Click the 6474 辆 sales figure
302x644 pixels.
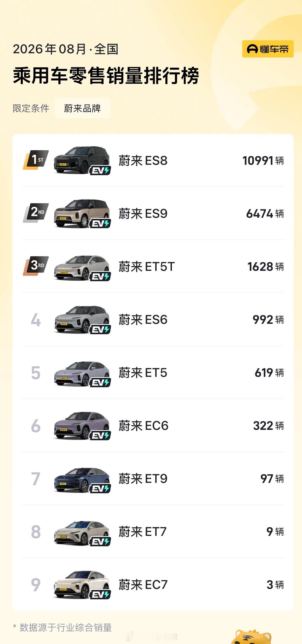(x=265, y=214)
